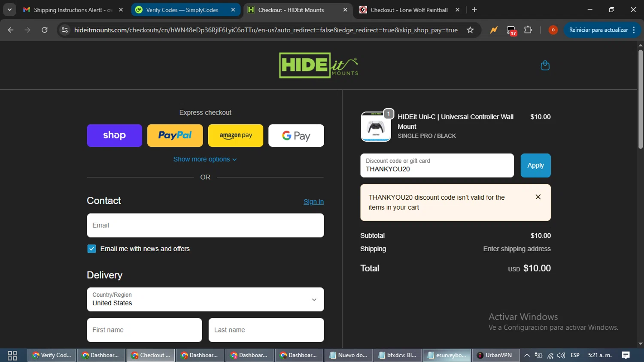Focus the Email input field

pos(205,225)
